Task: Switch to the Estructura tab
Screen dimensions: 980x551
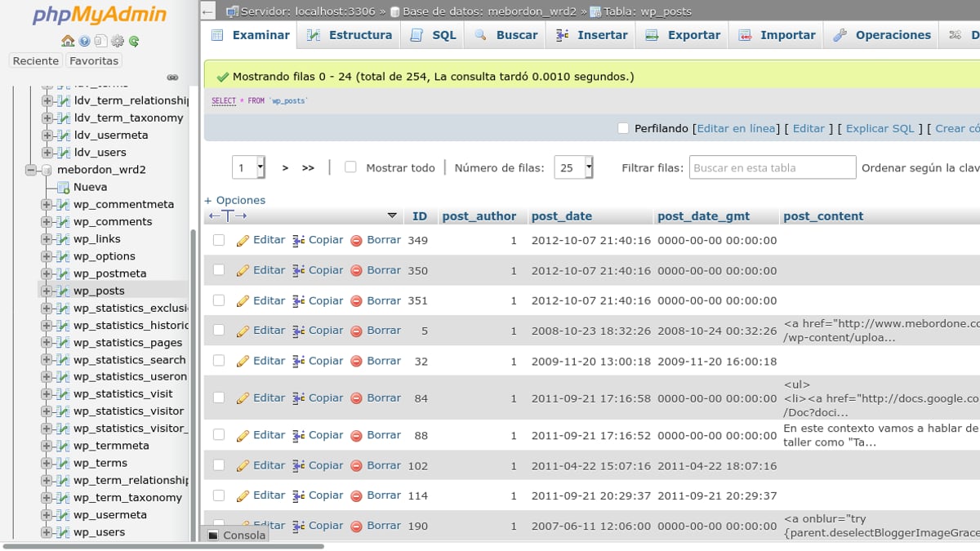Action: point(350,35)
